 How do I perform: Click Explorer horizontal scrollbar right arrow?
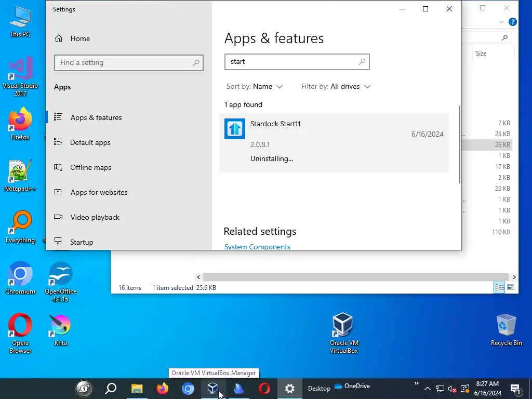pyautogui.click(x=514, y=277)
